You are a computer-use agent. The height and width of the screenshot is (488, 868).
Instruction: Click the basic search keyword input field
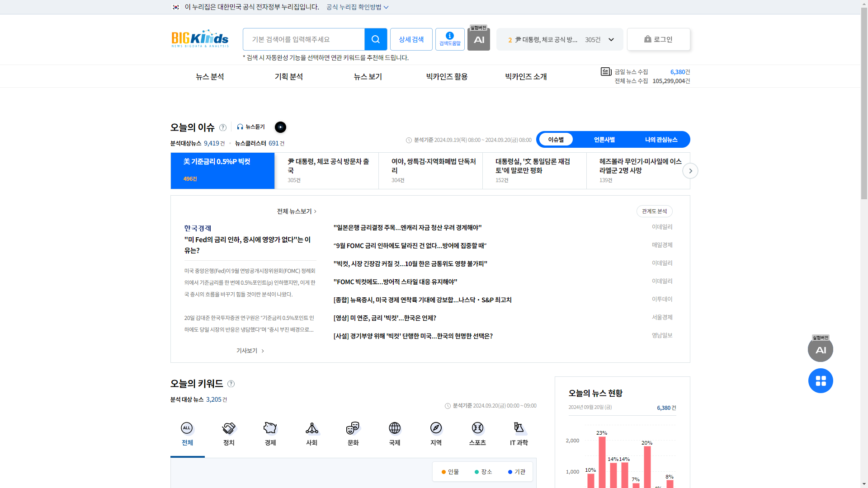point(303,39)
